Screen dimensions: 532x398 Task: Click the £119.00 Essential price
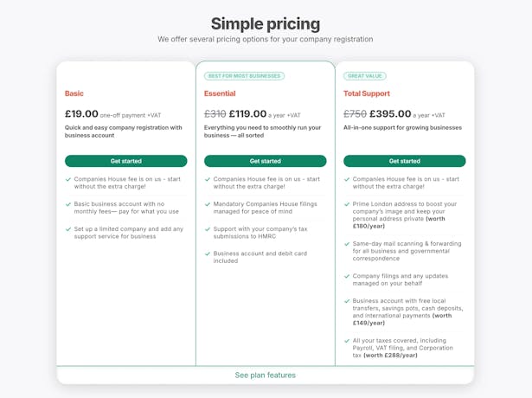click(247, 113)
